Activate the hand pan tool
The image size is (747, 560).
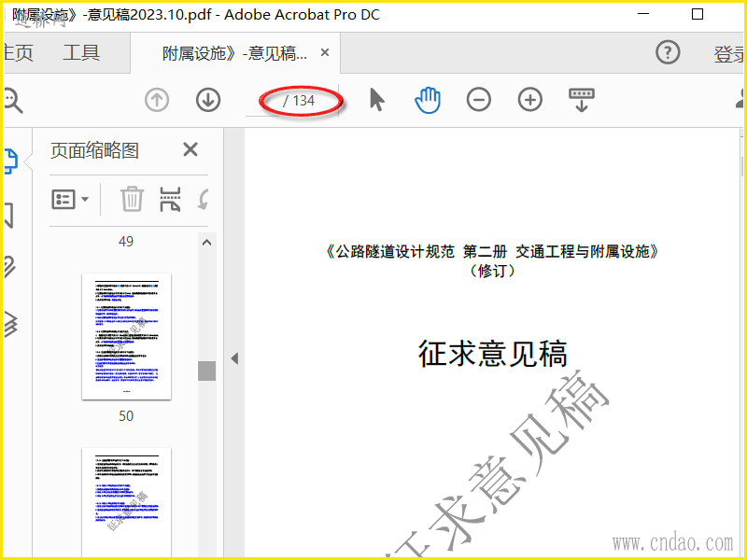pyautogui.click(x=428, y=100)
